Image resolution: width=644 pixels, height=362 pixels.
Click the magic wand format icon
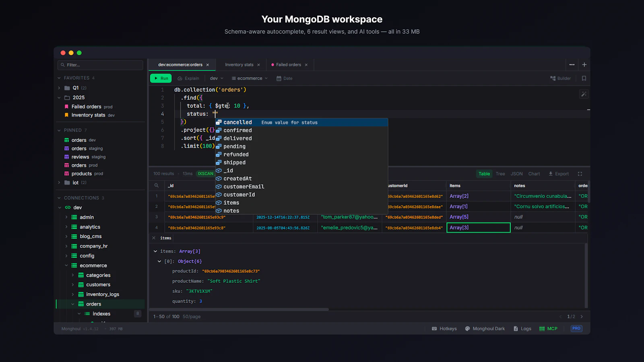click(584, 94)
